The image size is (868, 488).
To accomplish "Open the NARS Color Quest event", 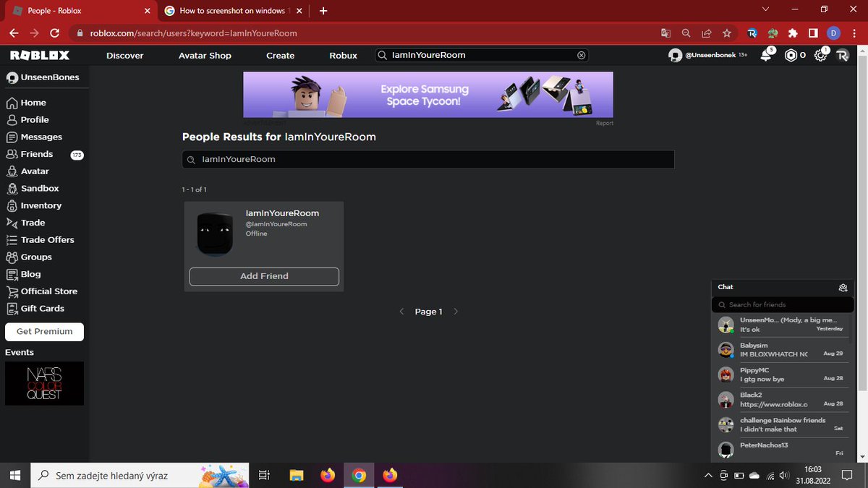I will (x=45, y=383).
